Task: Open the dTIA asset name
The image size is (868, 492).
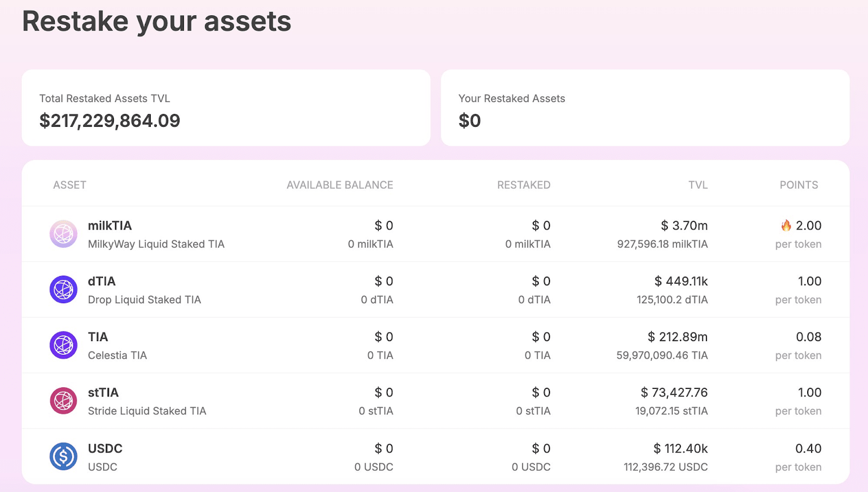Action: [101, 282]
